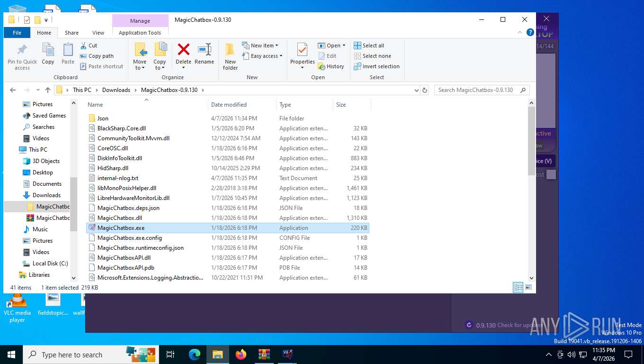Image resolution: width=644 pixels, height=364 pixels.
Task: Click Select all in ribbon
Action: point(369,45)
